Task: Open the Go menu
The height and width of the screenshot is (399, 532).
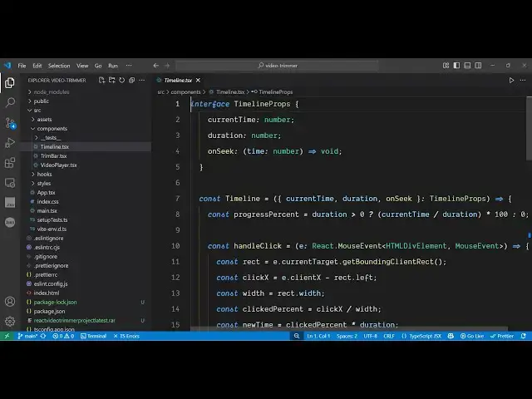Action: pyautogui.click(x=98, y=66)
